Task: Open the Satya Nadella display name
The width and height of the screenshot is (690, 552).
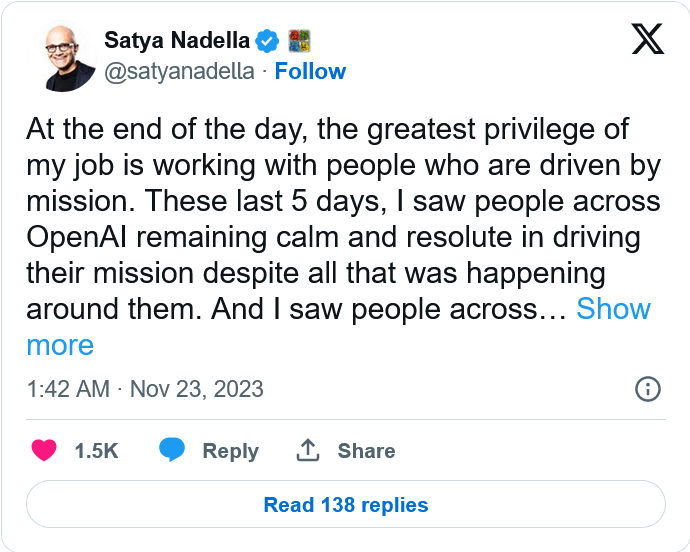Action: coord(177,40)
